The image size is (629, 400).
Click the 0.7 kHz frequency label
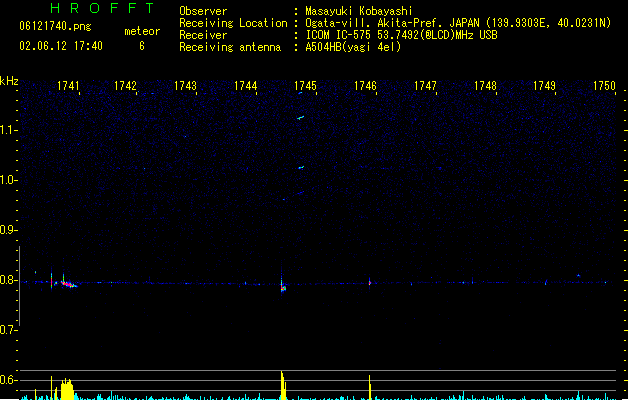8,330
